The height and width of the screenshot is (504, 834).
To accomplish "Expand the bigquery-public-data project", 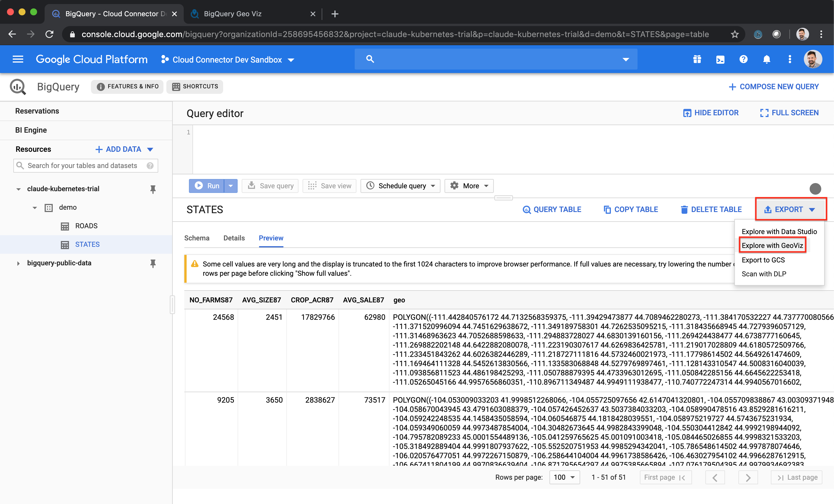I will tap(18, 263).
